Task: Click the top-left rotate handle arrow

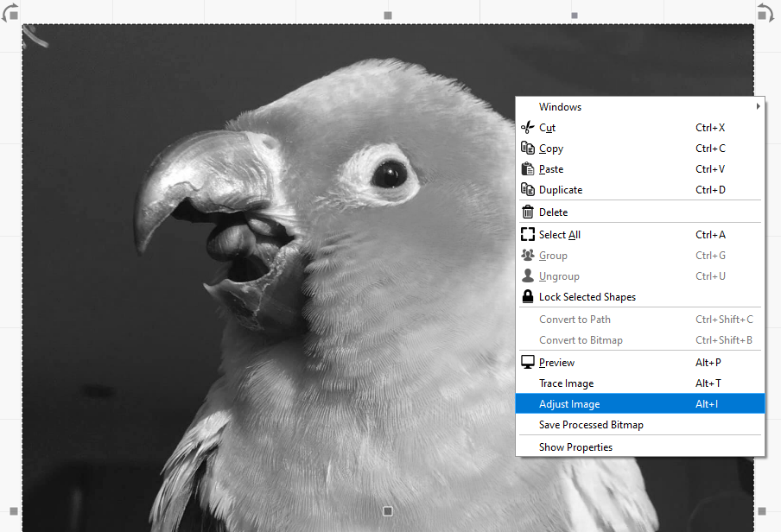Action: click(x=10, y=12)
